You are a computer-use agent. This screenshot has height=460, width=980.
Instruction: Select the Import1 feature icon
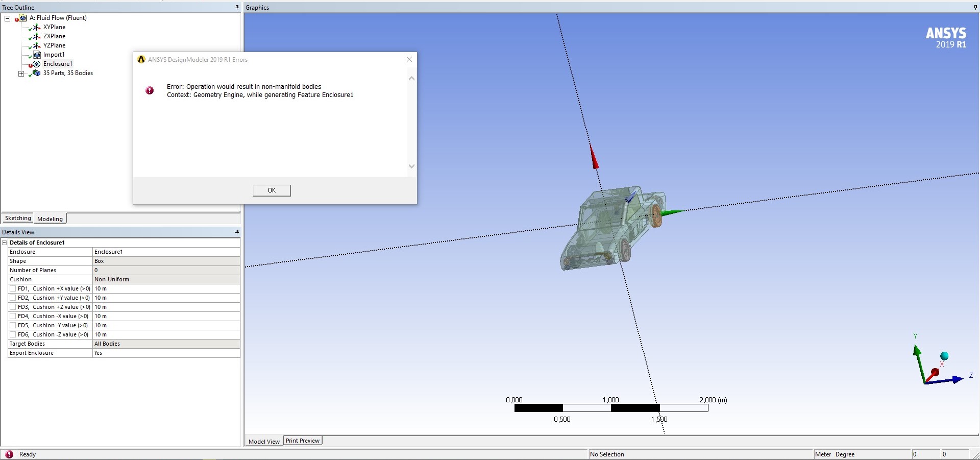[x=36, y=55]
